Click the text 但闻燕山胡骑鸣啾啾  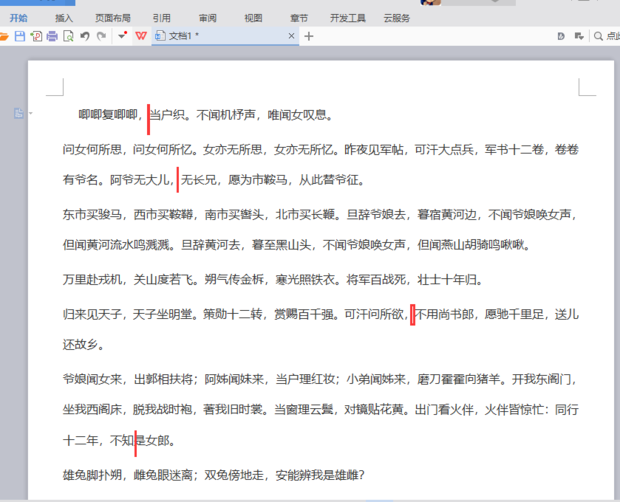[x=471, y=245]
